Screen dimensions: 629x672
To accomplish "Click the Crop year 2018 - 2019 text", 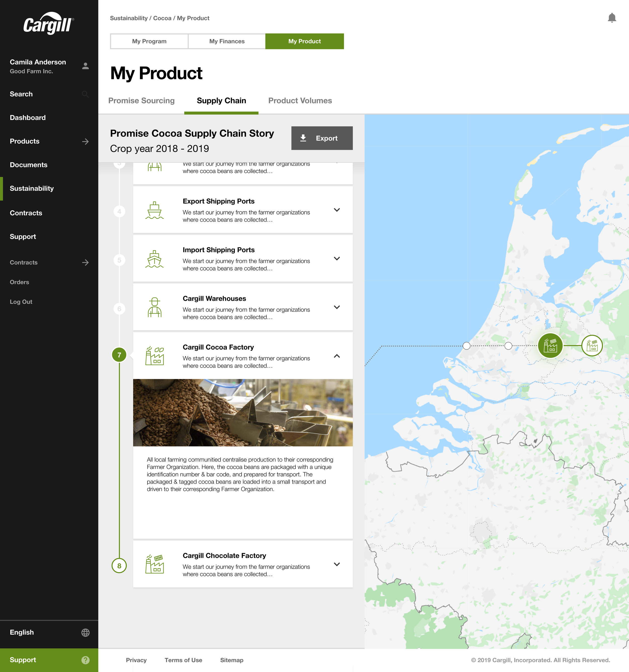I will click(160, 148).
